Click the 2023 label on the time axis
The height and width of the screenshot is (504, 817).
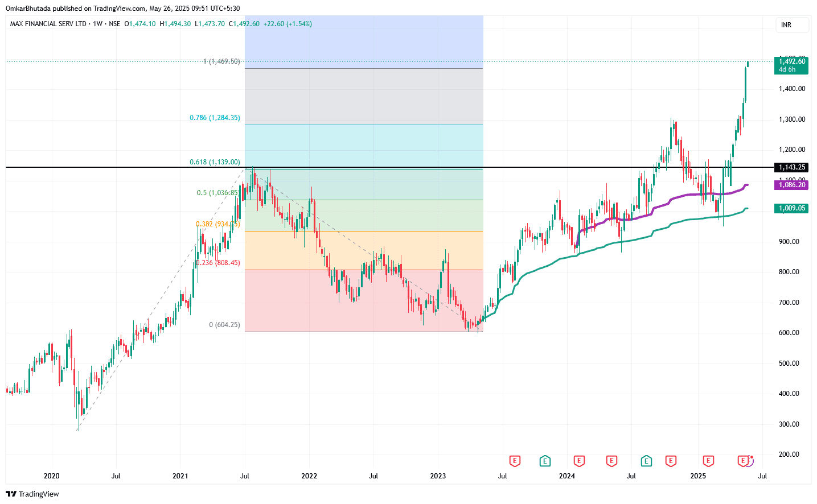438,476
